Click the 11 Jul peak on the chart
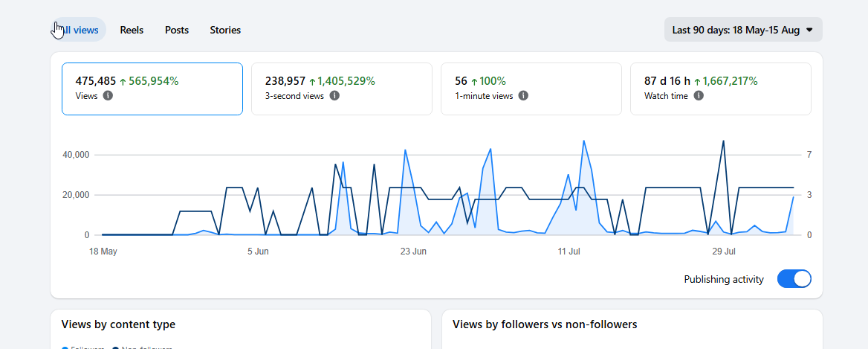Screen dimensions: 868x349 point(583,141)
